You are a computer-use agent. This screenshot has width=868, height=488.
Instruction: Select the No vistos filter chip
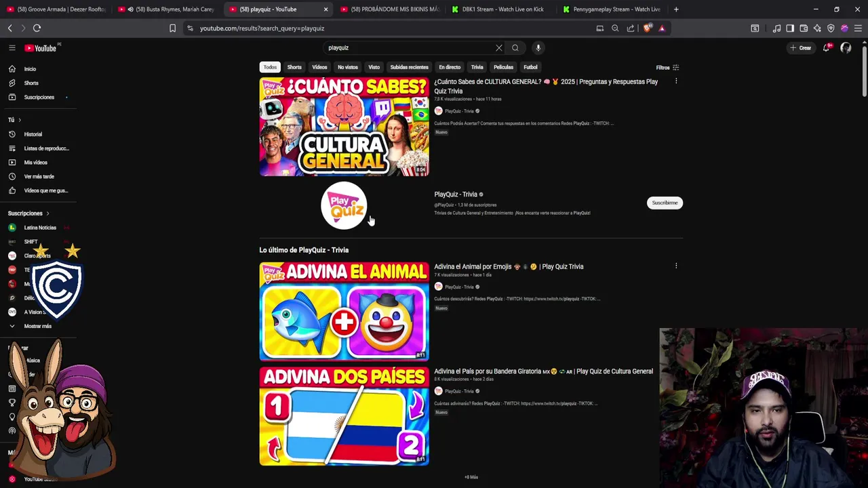pyautogui.click(x=348, y=67)
